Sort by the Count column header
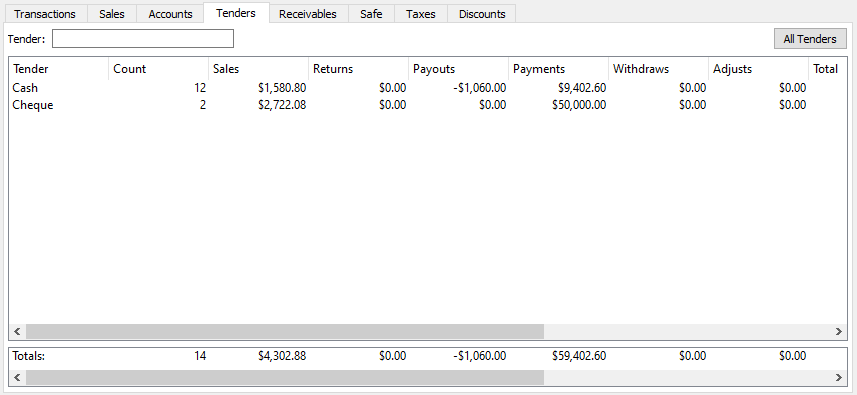This screenshot has width=857, height=395. coord(158,69)
